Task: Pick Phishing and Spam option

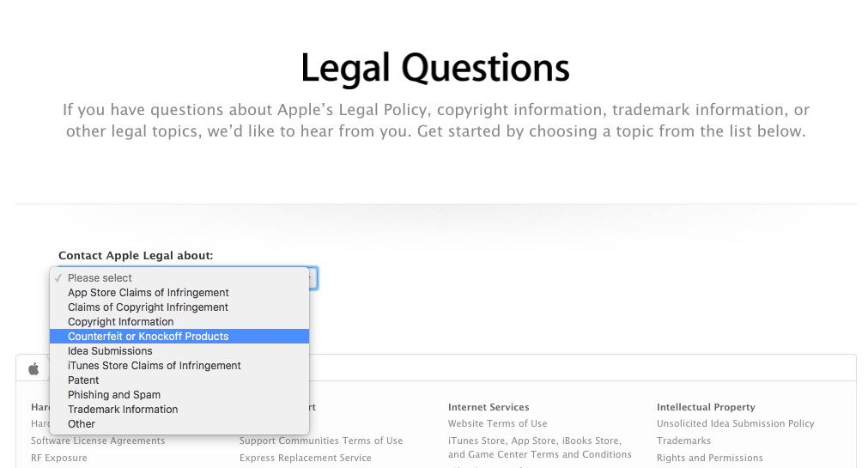Action: click(114, 395)
